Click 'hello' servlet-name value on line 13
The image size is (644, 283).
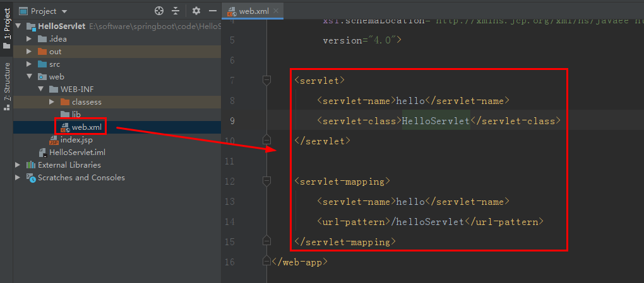coord(410,202)
